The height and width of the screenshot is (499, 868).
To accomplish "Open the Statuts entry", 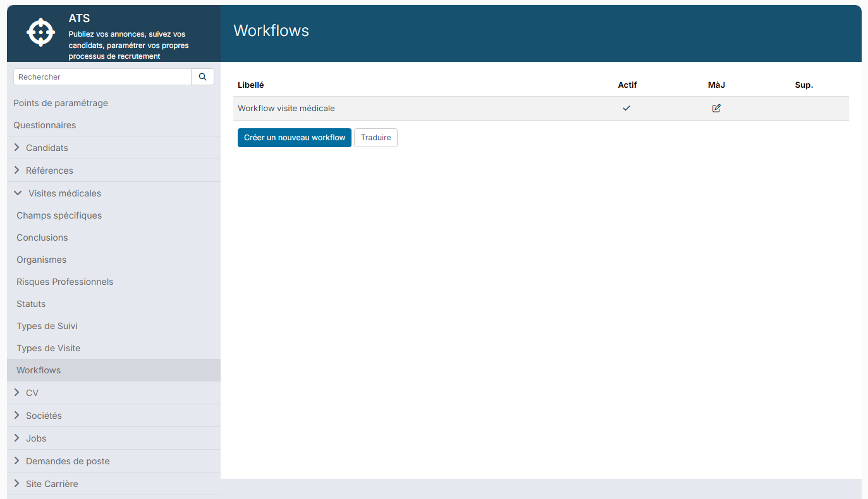I will 31,304.
